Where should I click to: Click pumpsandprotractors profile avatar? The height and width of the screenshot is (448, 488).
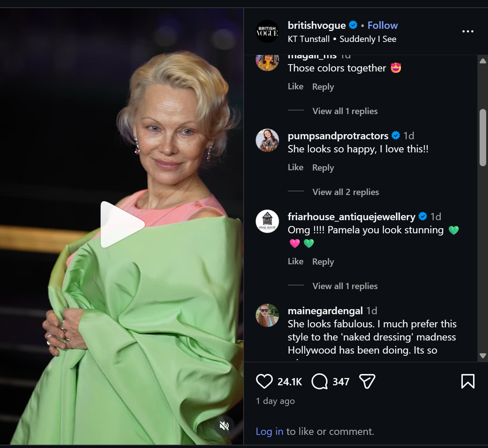[x=267, y=140]
